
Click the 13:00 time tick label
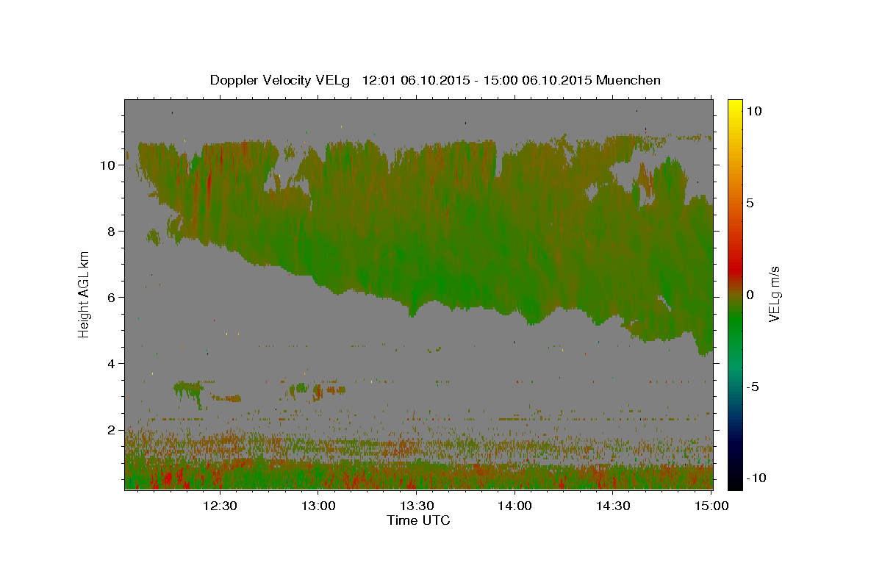(x=318, y=506)
